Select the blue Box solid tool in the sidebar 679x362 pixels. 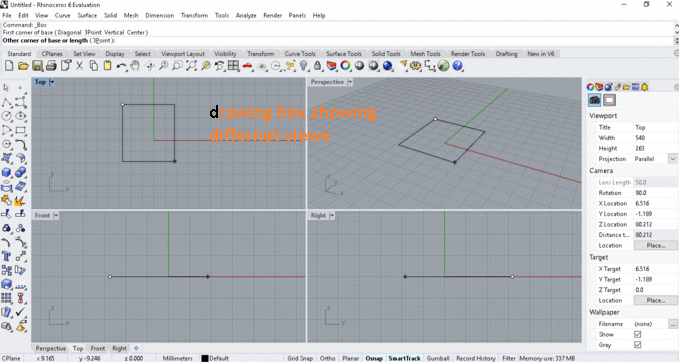(6, 172)
